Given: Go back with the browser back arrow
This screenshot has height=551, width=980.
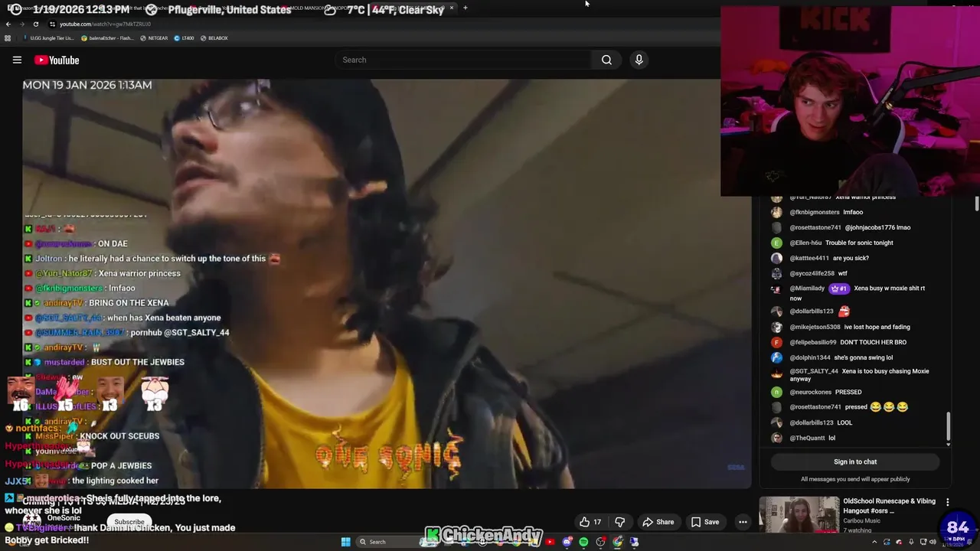Looking at the screenshot, I should click(8, 24).
